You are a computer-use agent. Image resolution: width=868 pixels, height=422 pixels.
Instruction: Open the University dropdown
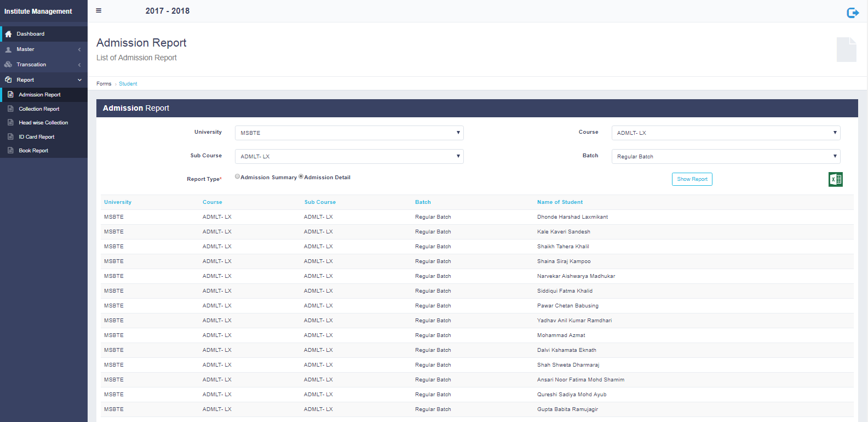[x=349, y=133]
